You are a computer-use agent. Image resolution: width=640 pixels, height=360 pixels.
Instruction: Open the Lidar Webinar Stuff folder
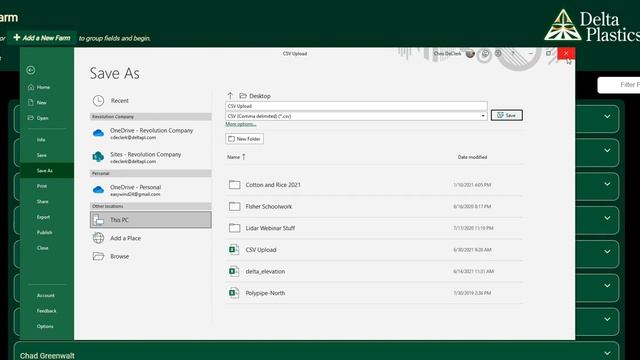374,228
